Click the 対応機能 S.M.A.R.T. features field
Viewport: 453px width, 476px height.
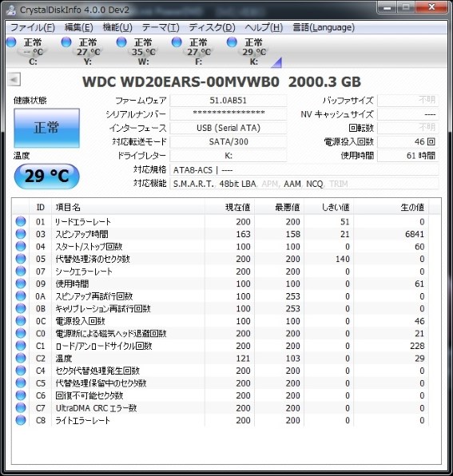click(x=304, y=184)
